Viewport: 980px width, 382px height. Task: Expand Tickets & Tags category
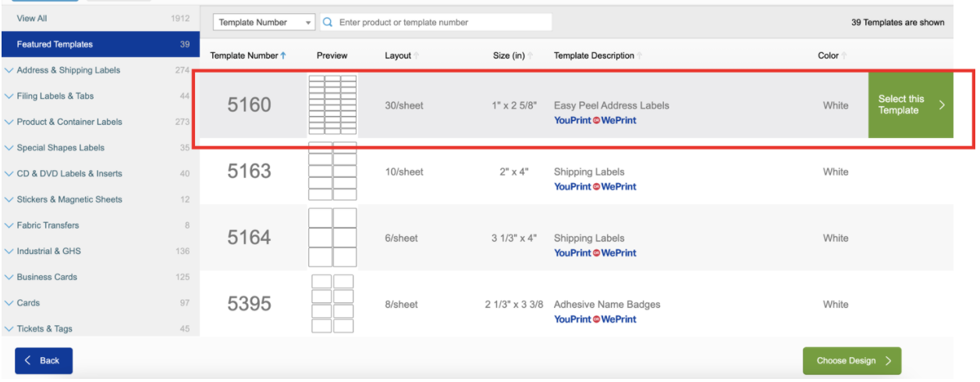(9, 328)
